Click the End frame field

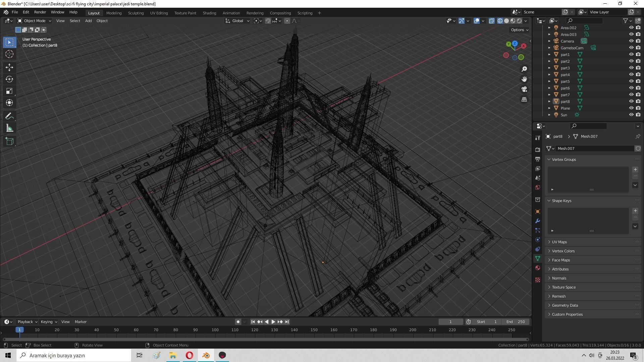(516, 322)
